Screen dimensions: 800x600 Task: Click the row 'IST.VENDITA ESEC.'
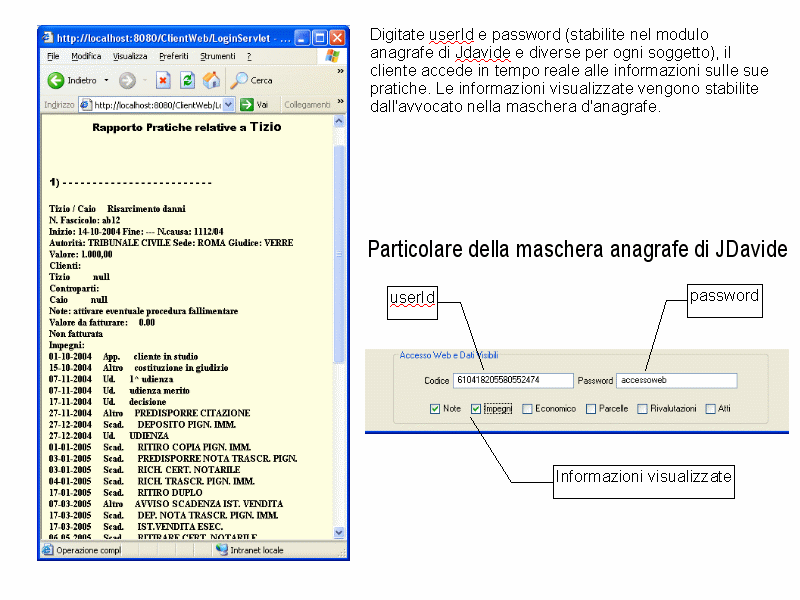(136, 527)
